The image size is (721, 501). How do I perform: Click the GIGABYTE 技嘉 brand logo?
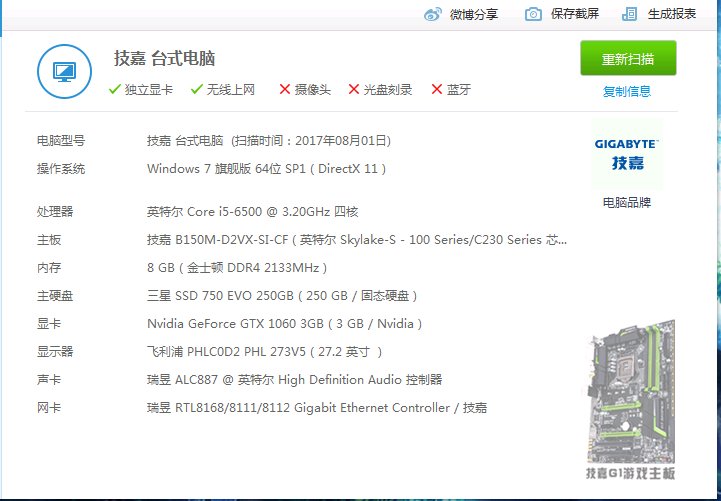(627, 154)
